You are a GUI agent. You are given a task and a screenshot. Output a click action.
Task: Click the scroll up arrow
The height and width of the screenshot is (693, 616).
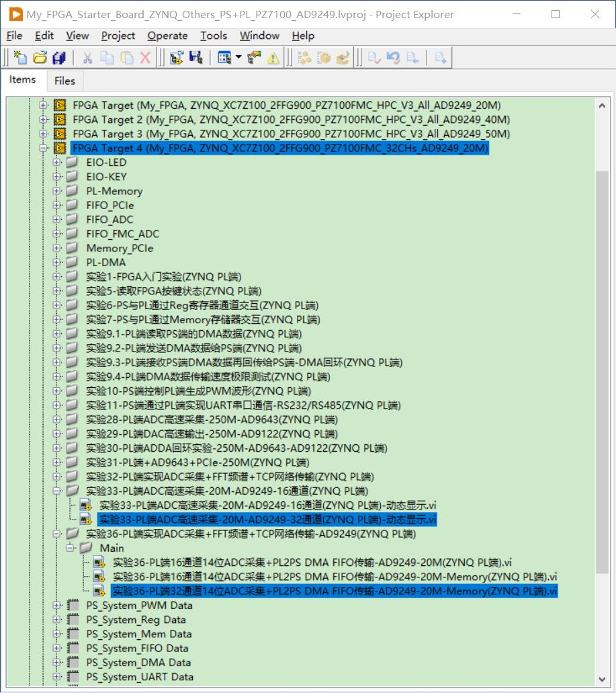click(x=602, y=106)
